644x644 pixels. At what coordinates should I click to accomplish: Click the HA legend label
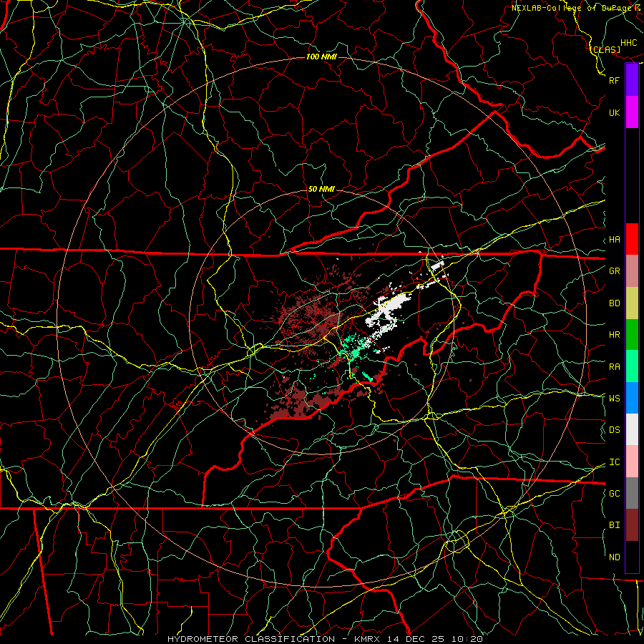click(614, 240)
